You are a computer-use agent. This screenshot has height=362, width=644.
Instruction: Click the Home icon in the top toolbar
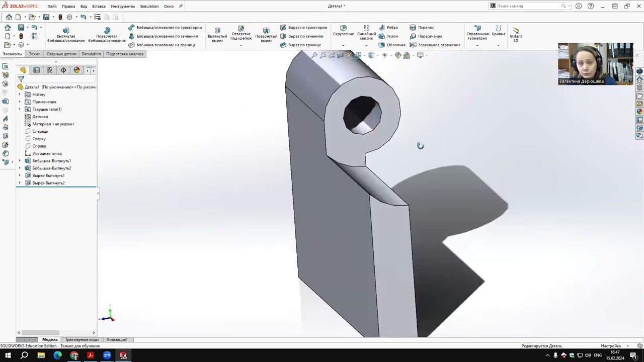pyautogui.click(x=9, y=17)
